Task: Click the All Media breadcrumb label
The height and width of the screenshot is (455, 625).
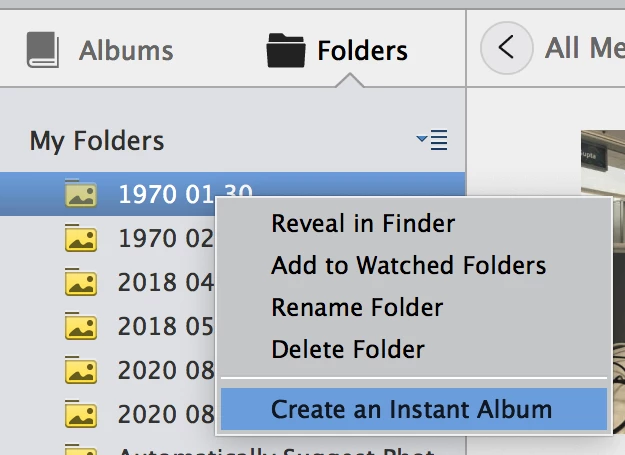Action: click(x=585, y=48)
